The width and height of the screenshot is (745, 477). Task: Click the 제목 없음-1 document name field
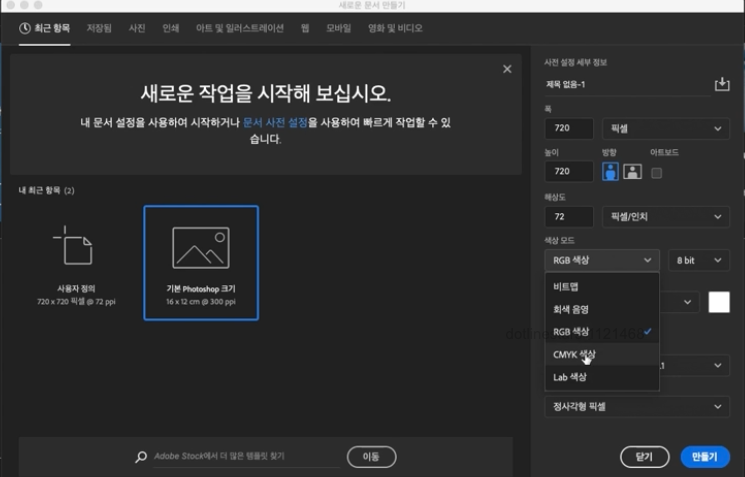pos(627,85)
